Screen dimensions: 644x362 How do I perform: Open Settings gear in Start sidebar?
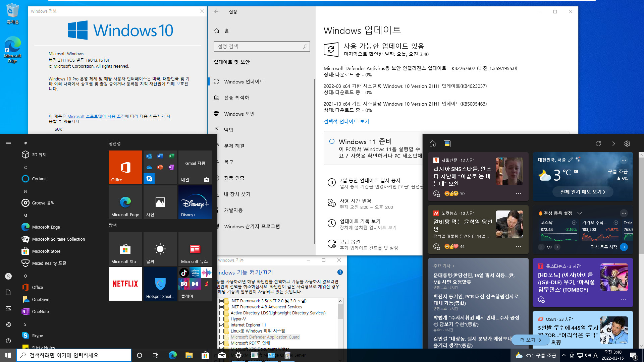8,324
